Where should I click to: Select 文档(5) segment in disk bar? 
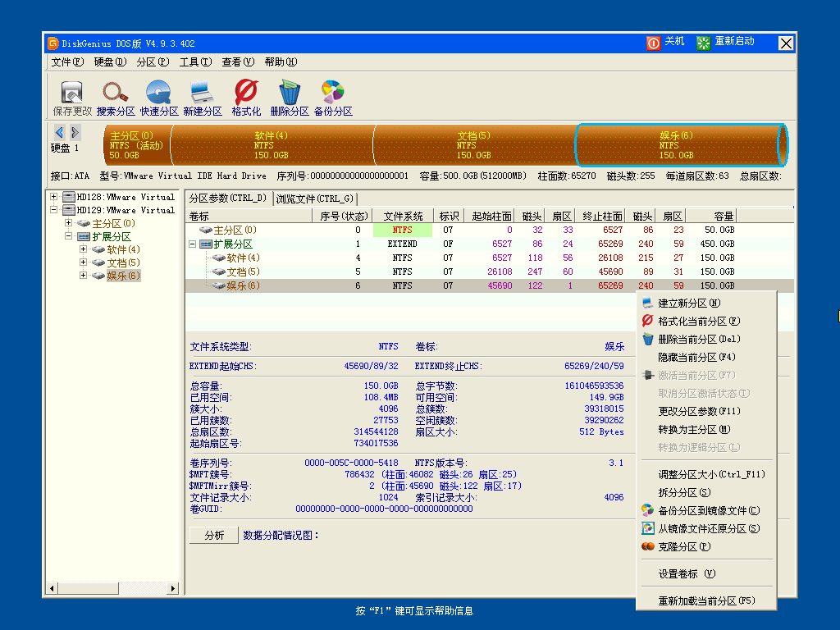tap(474, 145)
